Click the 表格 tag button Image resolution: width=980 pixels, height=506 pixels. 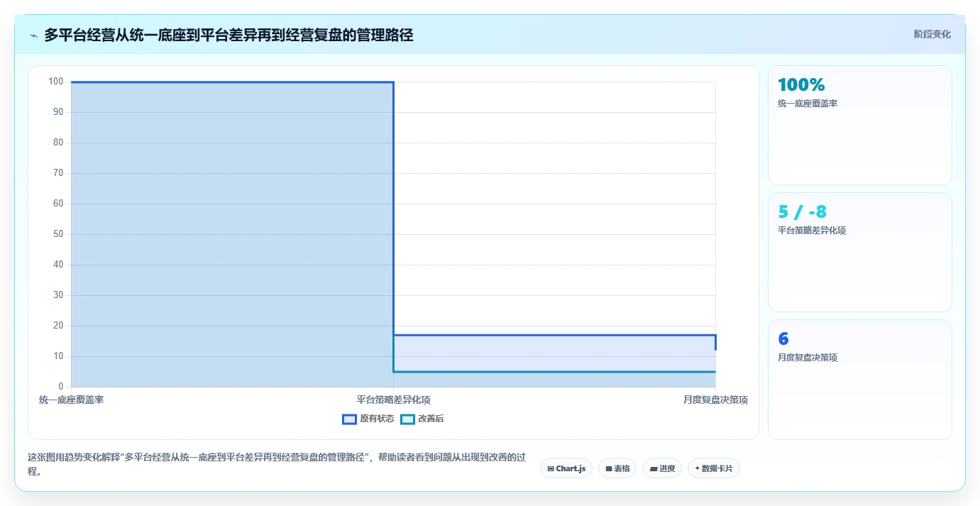pyautogui.click(x=617, y=468)
